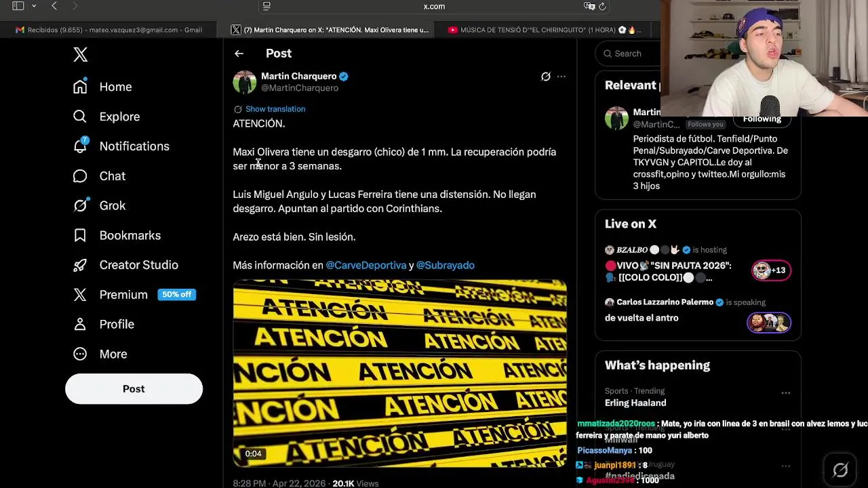868x488 pixels.
Task: View the 20.1K Views count
Action: point(355,483)
